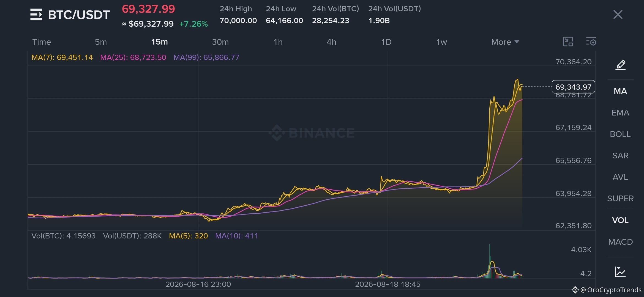Click the volume MA(10): 411 legend
The width and height of the screenshot is (644, 297).
click(237, 236)
